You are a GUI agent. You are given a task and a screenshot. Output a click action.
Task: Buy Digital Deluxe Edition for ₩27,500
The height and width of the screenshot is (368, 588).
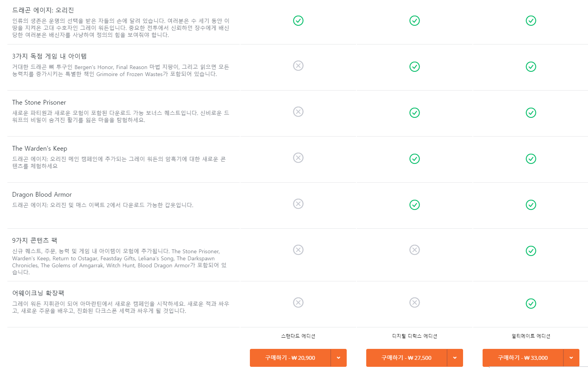coord(406,358)
